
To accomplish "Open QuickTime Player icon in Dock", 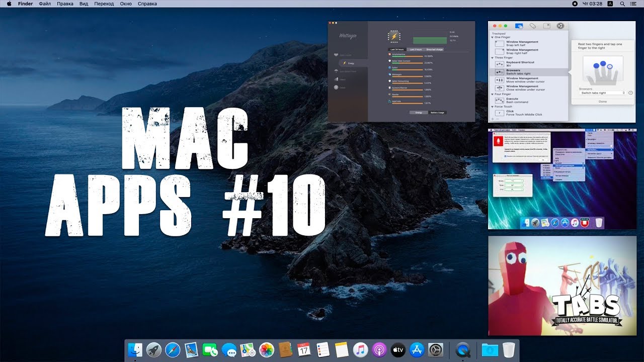I will 463,350.
